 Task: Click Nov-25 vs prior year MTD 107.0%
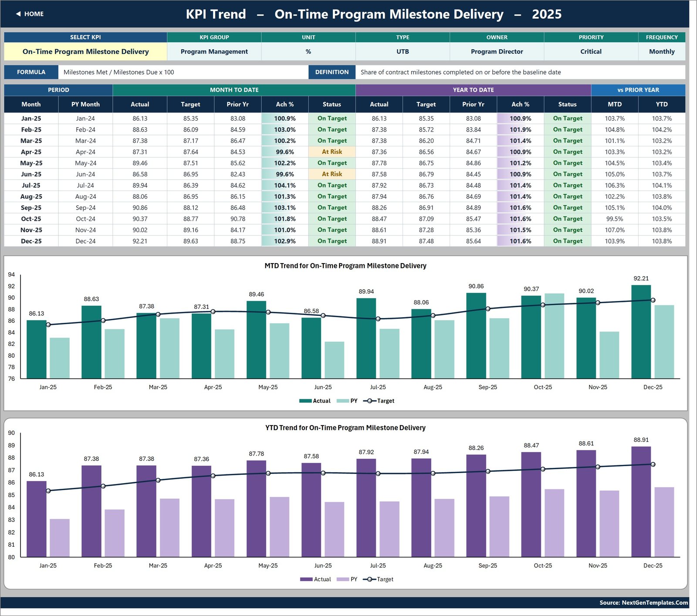tap(615, 230)
